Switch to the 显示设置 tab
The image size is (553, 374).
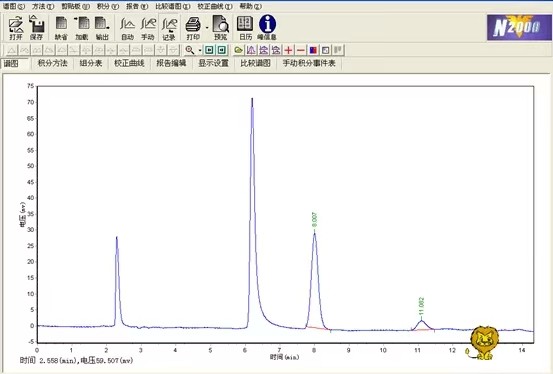[213, 64]
